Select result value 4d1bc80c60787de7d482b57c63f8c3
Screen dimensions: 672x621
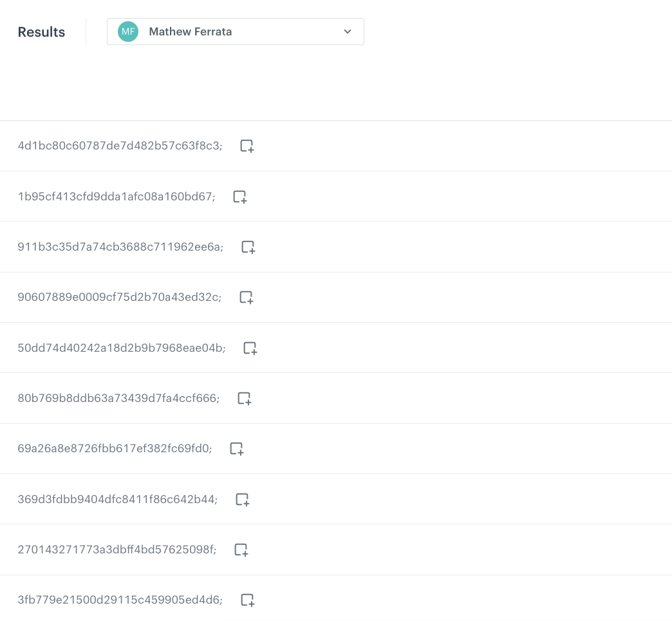click(120, 146)
